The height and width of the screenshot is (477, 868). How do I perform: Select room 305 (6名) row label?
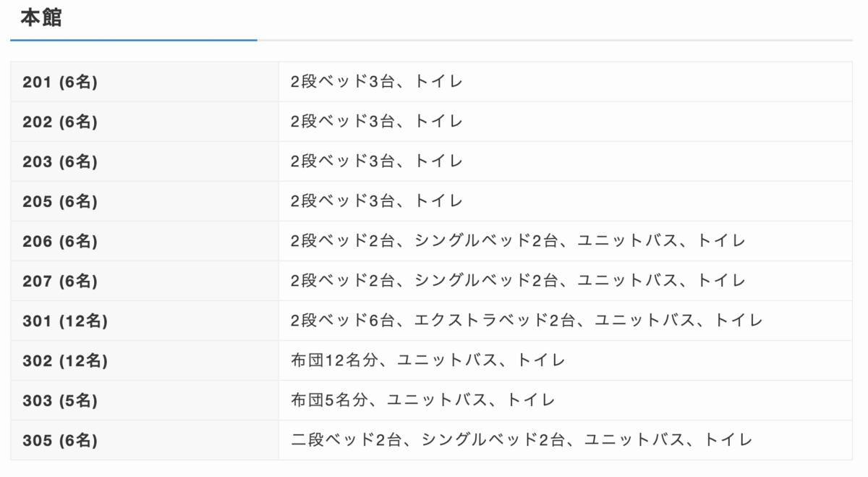(60, 441)
